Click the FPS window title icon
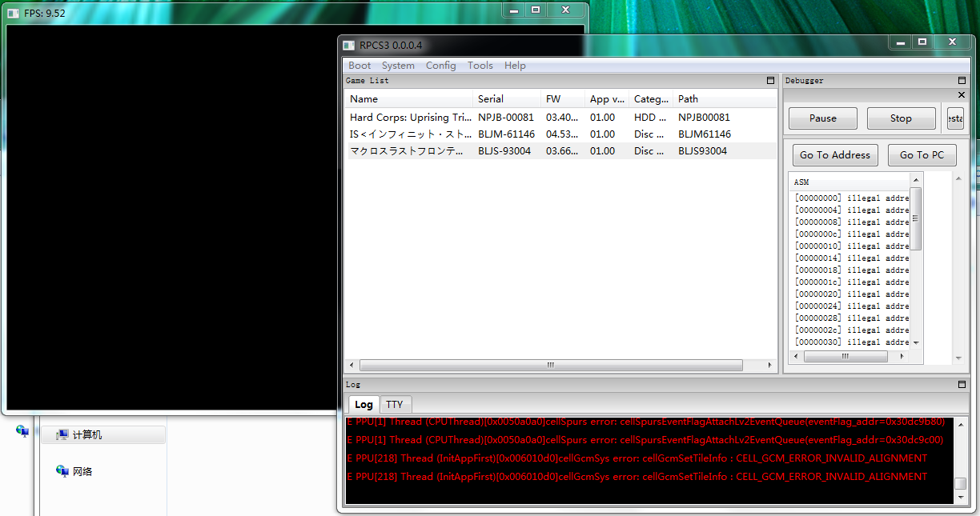 [14, 14]
